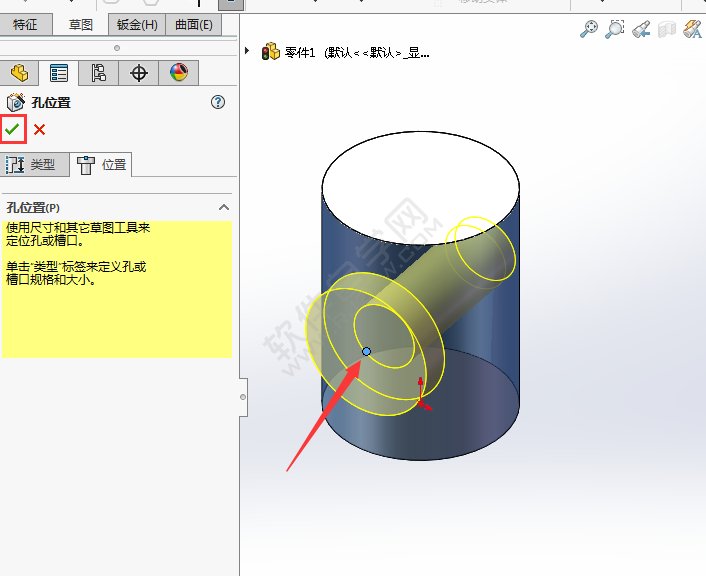Click the red origin marker on model
Image resolution: width=706 pixels, height=576 pixels.
coord(421,404)
